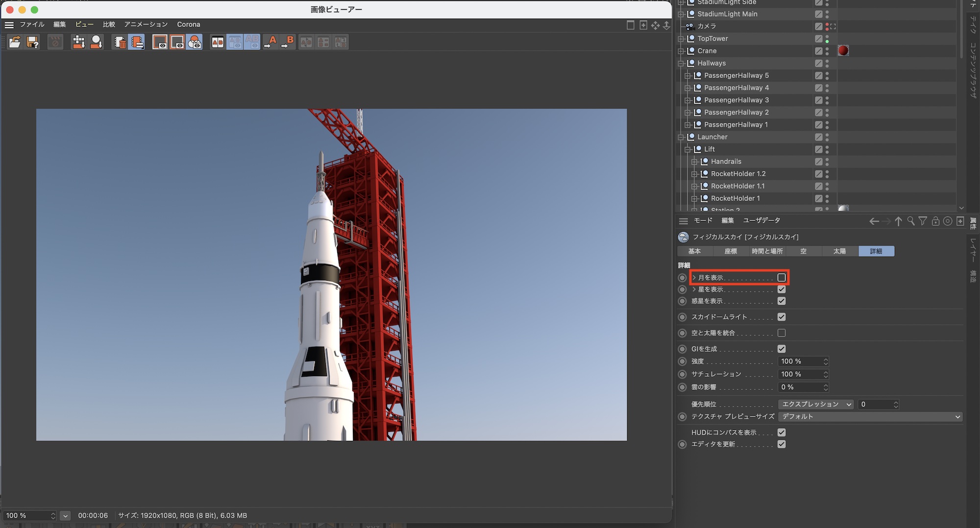Open the テクスチャ プレビューサイズ dropdown
980x528 pixels.
(870, 417)
